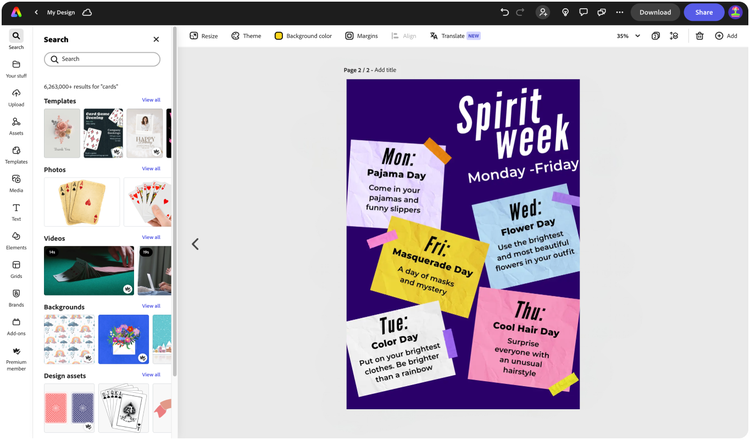Open the Upload panel in sidebar
The height and width of the screenshot is (440, 750).
pos(16,97)
